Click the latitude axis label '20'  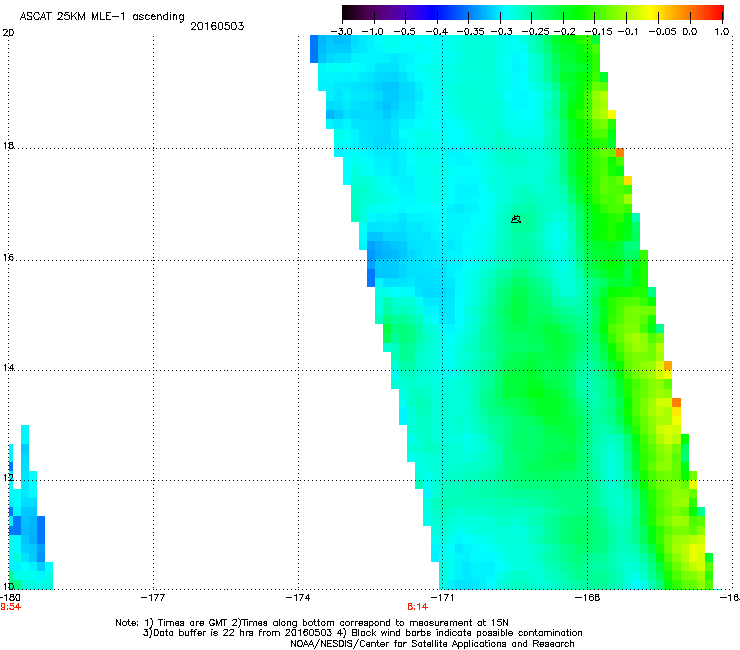(8, 33)
